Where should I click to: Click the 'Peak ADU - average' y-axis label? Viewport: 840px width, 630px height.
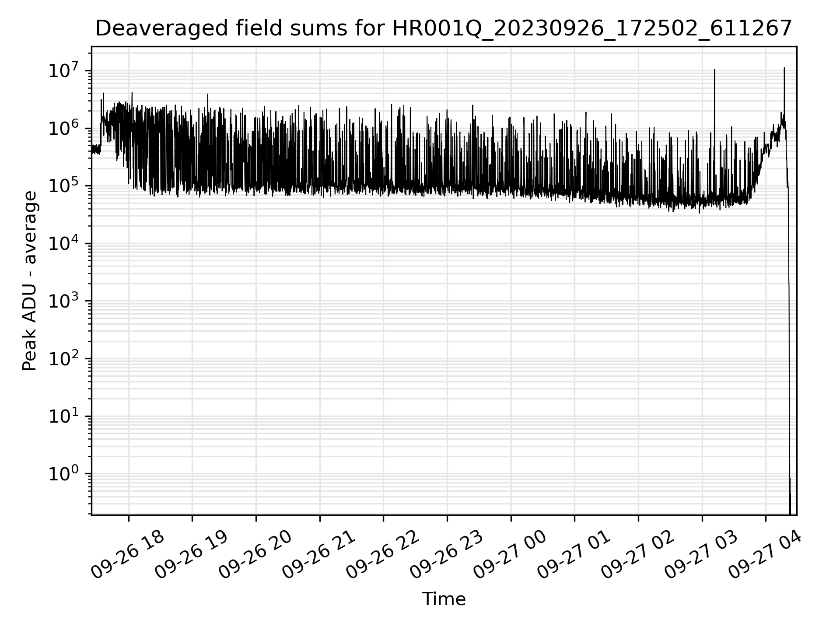(x=30, y=281)
